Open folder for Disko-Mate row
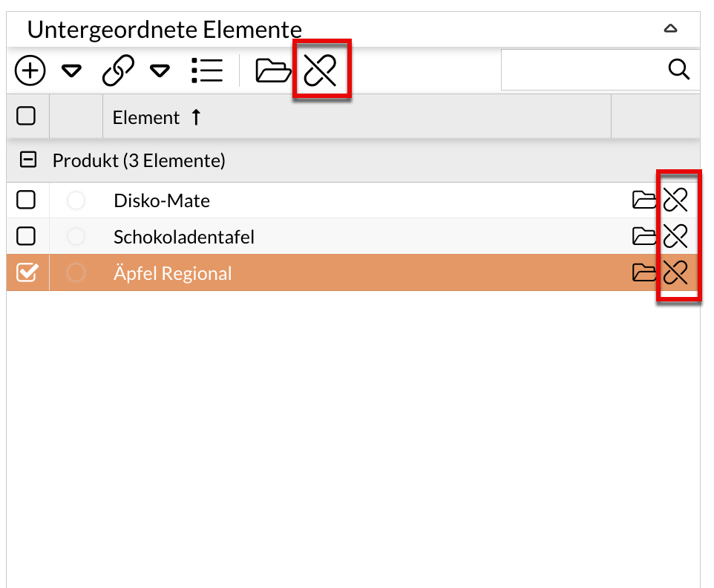The width and height of the screenshot is (714, 588). coord(644,200)
